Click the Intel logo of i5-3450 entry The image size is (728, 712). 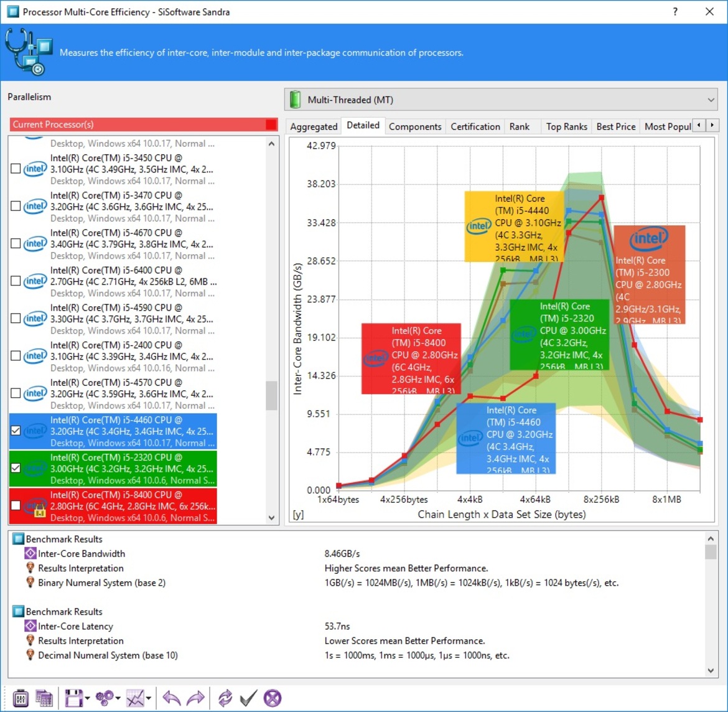35,169
